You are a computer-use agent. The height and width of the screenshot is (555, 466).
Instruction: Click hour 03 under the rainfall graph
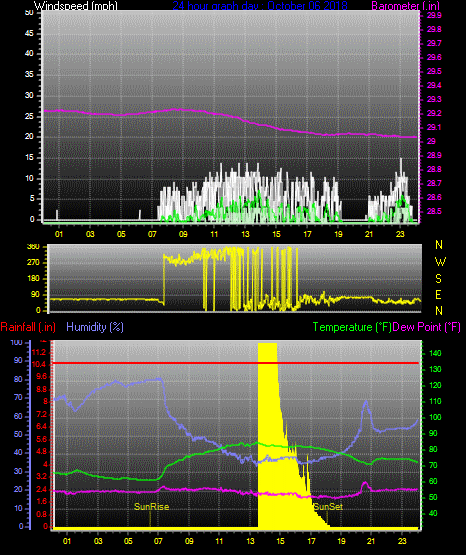pos(98,541)
